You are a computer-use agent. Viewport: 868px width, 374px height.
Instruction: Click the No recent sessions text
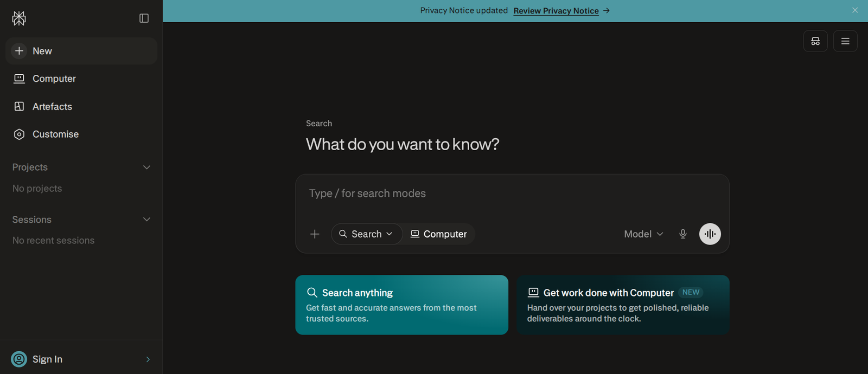[x=54, y=241]
